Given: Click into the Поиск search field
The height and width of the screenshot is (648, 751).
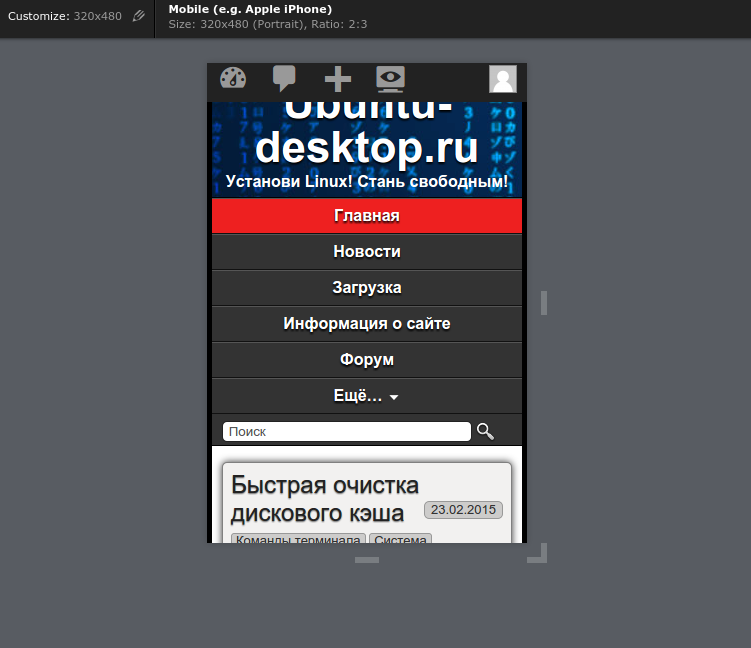Looking at the screenshot, I should (x=346, y=432).
